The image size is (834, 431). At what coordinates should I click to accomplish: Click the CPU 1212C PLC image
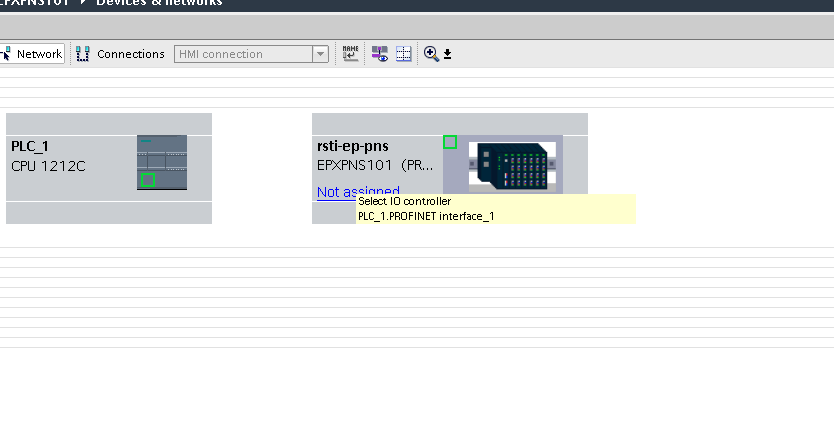(162, 162)
